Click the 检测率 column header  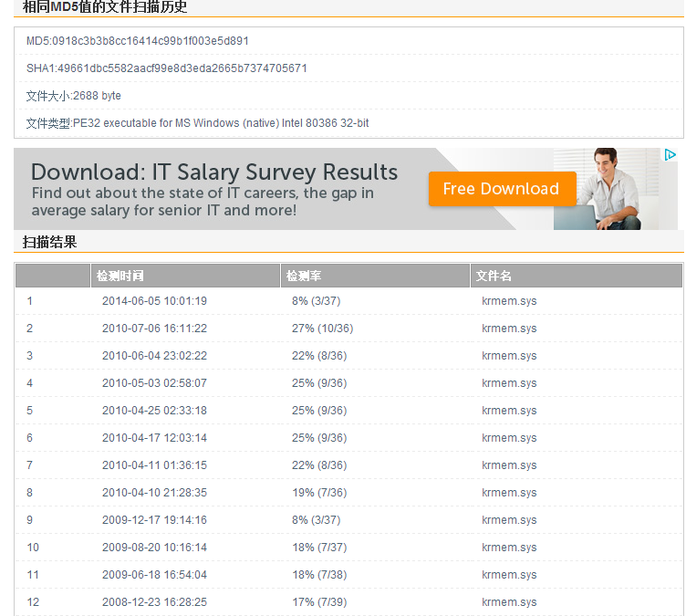pos(375,276)
